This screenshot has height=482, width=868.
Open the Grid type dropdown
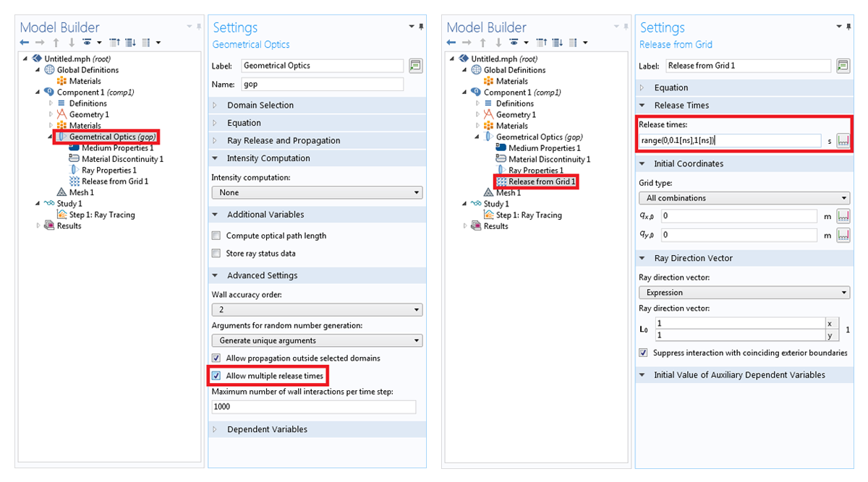(x=744, y=198)
